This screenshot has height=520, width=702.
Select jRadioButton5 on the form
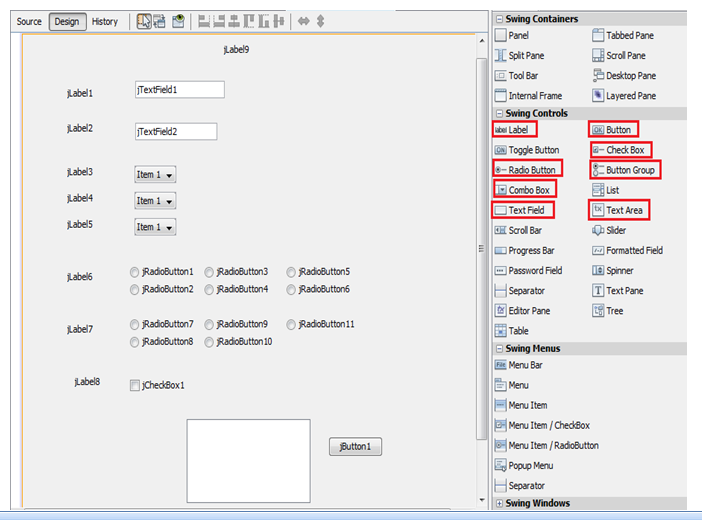[x=318, y=272]
